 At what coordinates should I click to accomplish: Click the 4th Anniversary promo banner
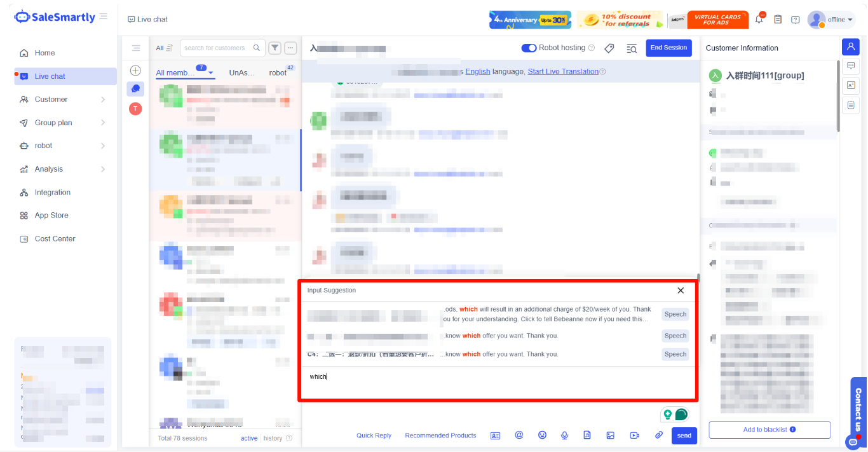pyautogui.click(x=530, y=20)
